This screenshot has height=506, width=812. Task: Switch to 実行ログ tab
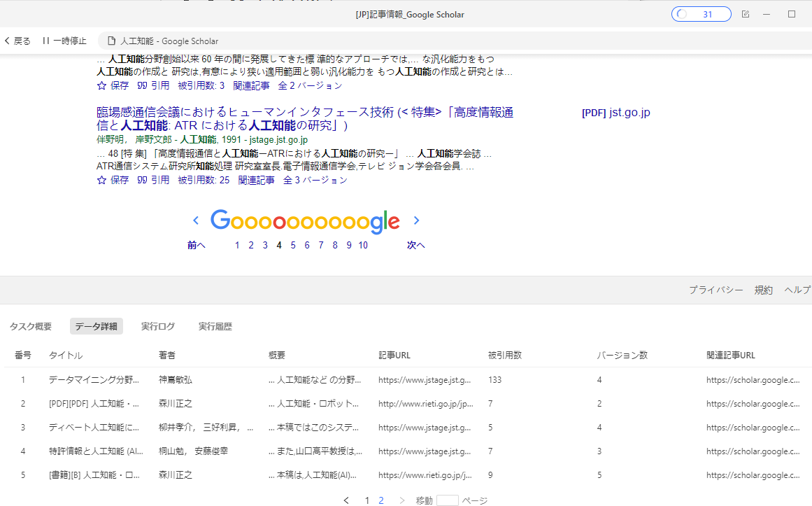click(158, 327)
